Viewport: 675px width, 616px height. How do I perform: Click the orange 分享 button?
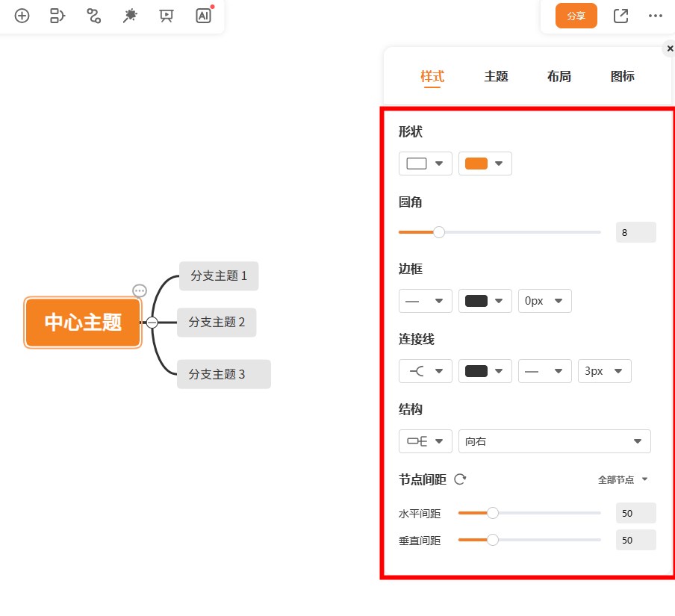[576, 16]
